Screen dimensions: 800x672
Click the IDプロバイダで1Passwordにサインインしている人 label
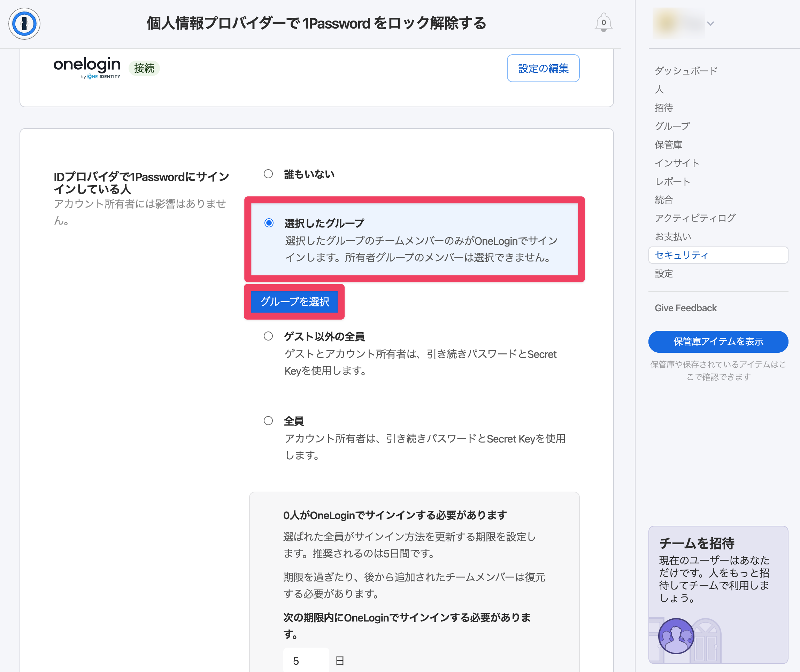pyautogui.click(x=141, y=183)
